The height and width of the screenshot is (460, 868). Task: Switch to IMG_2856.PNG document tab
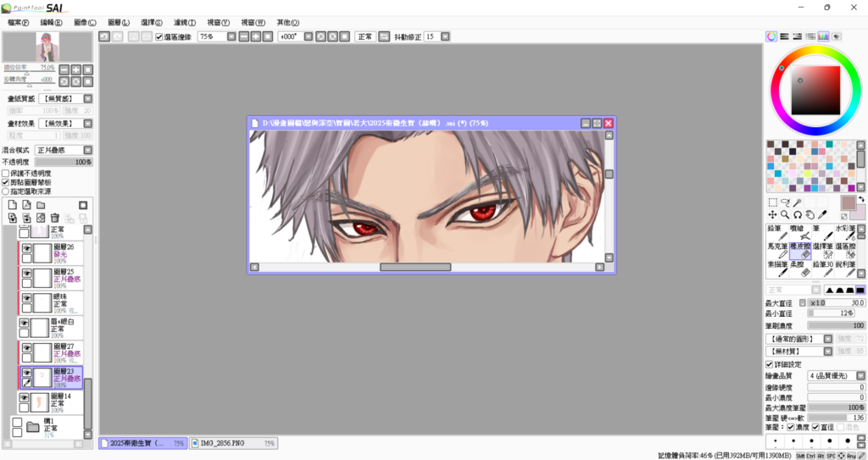[233, 443]
